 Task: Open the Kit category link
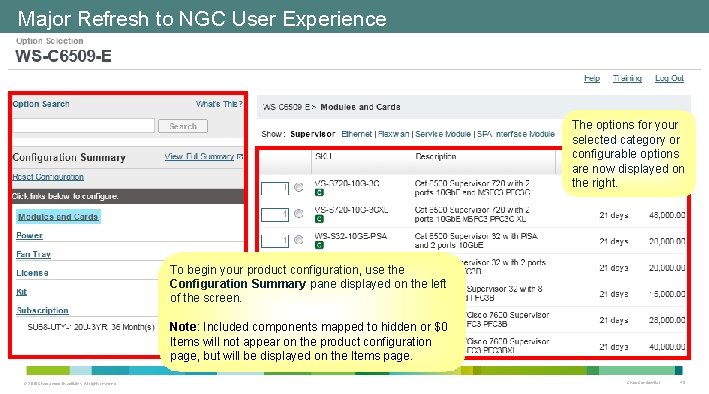[x=21, y=292]
